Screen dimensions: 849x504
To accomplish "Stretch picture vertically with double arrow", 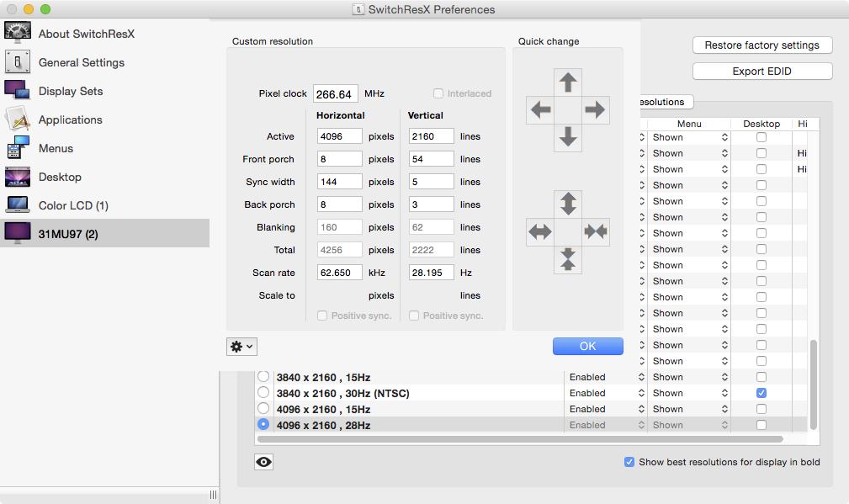I will coord(568,204).
